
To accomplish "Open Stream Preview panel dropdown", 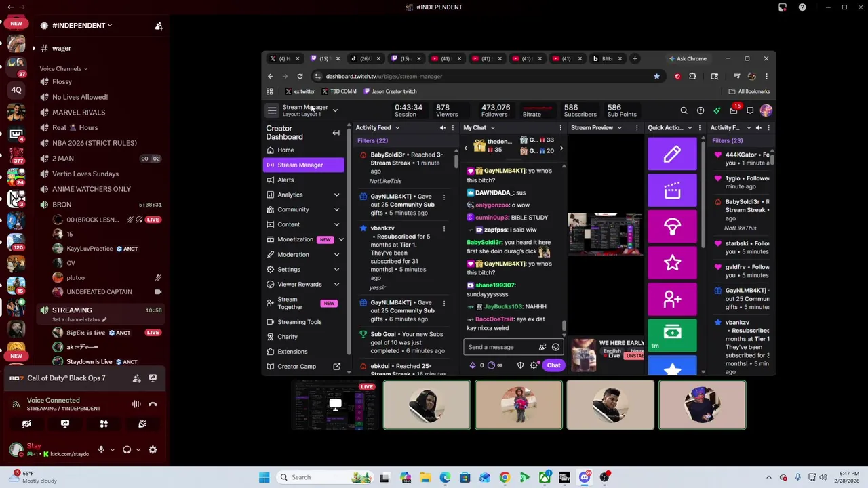I will (619, 127).
